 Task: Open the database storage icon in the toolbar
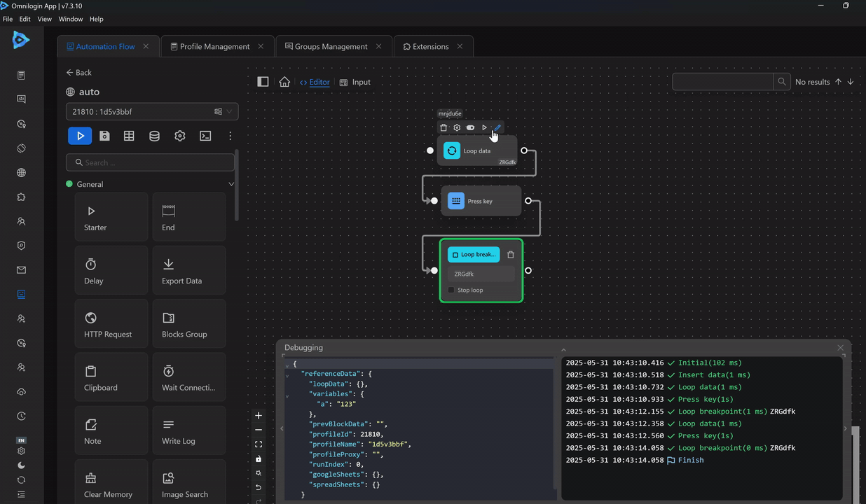[x=154, y=136]
